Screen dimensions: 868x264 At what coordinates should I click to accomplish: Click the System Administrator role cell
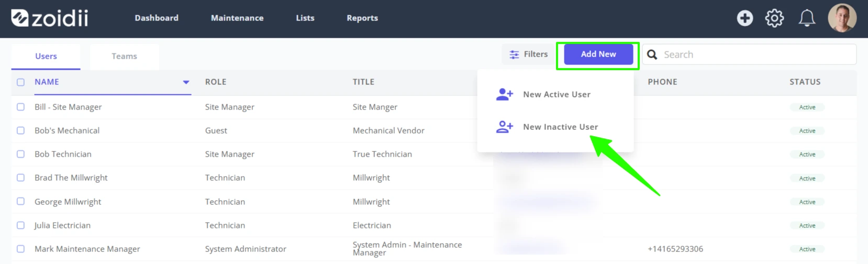(246, 249)
